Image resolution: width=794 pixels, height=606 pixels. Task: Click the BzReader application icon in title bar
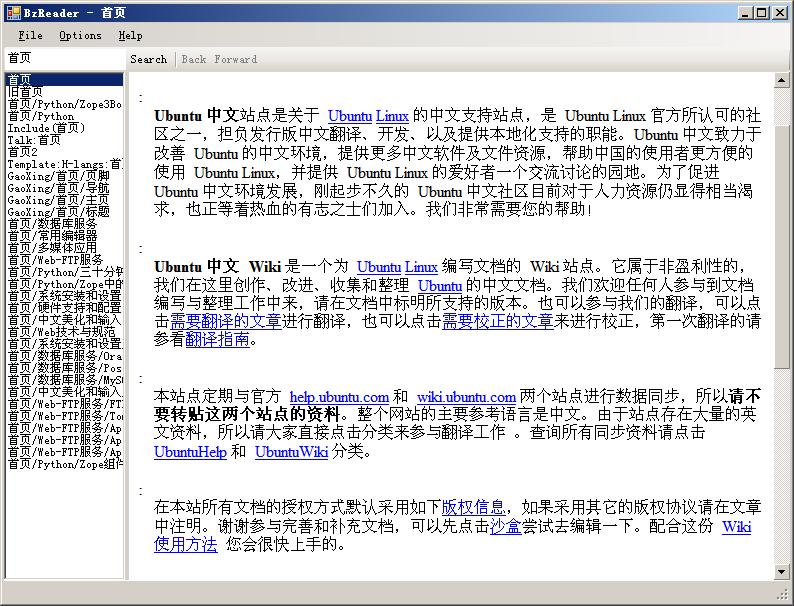[14, 13]
